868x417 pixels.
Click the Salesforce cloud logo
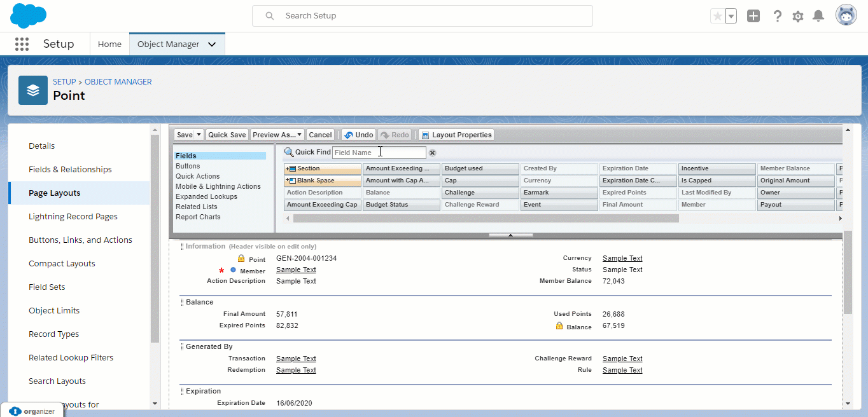[x=29, y=15]
